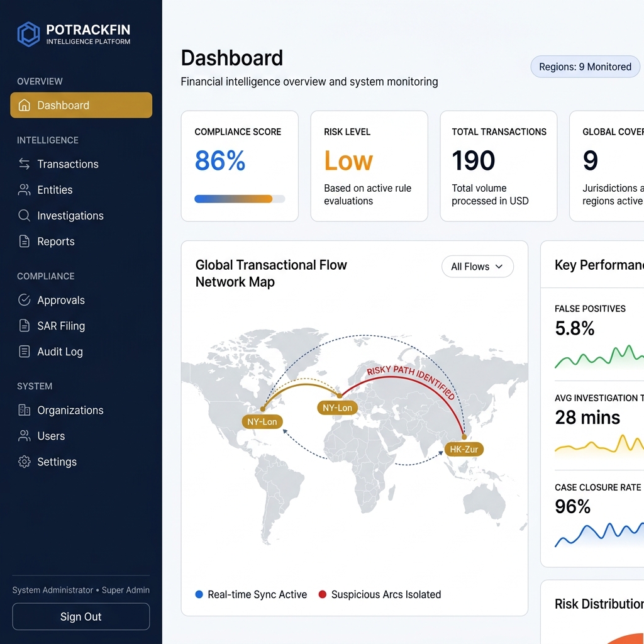Click the Real-time Sync Active legend label
This screenshot has height=644, width=644.
(257, 594)
